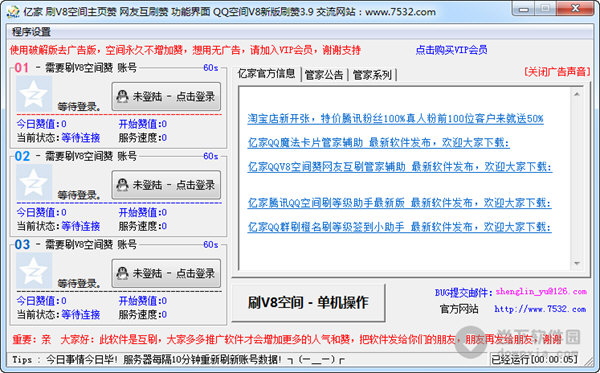Click the penguin icon on account 02 login button
Viewport: 600px width, 373px height.
(x=122, y=185)
